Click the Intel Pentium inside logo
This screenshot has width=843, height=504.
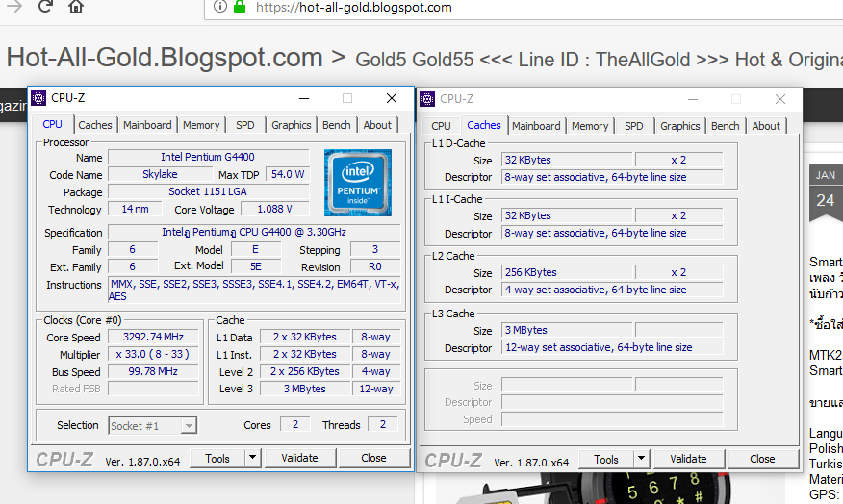(x=358, y=183)
